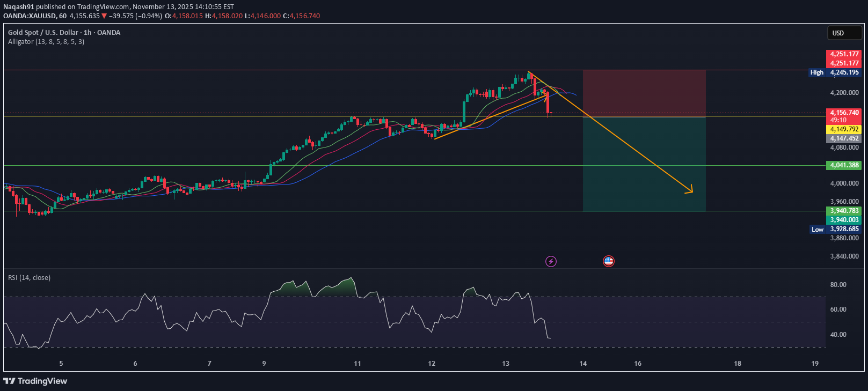Click the purple lightning bolt event icon
The height and width of the screenshot is (391, 868).
[551, 261]
